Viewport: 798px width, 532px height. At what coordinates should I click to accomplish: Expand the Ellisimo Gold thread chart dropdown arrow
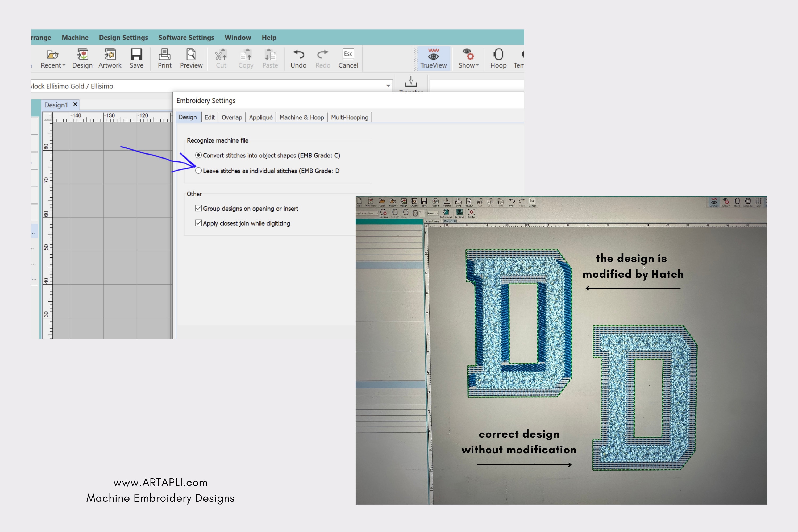388,86
